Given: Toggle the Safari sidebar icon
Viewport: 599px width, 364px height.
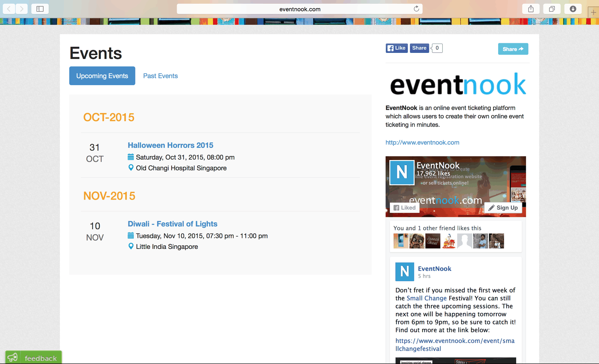Looking at the screenshot, I should click(x=40, y=9).
